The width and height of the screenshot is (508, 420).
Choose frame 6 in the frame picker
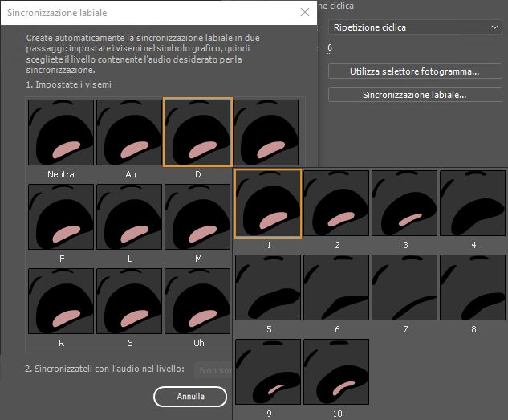tap(336, 287)
